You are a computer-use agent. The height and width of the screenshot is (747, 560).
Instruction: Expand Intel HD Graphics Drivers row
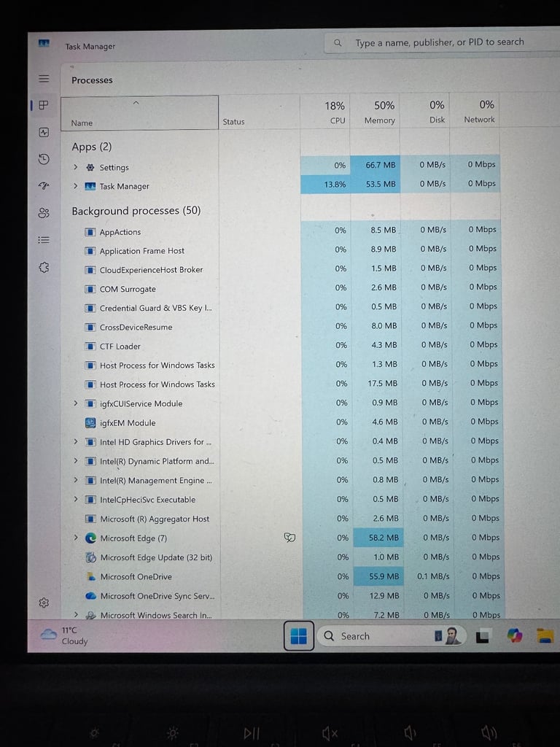pyautogui.click(x=75, y=441)
